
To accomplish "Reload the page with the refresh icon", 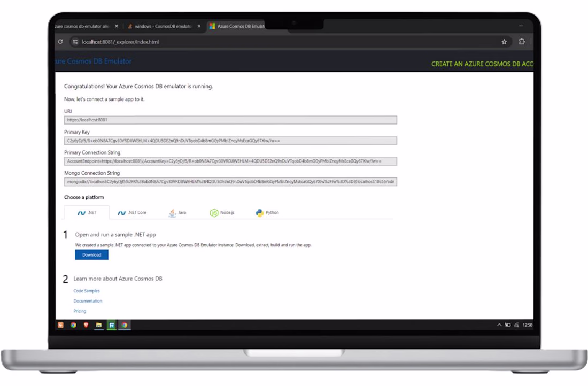I will (60, 42).
